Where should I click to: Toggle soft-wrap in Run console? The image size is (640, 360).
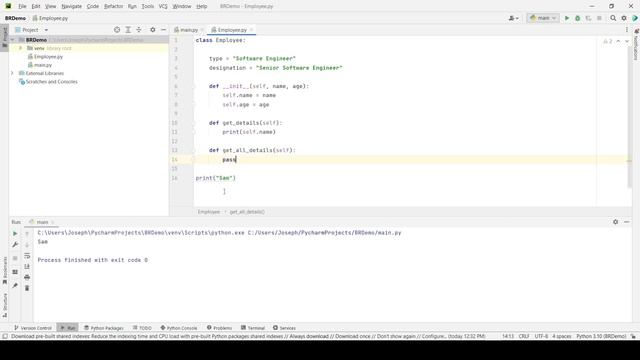point(27,256)
